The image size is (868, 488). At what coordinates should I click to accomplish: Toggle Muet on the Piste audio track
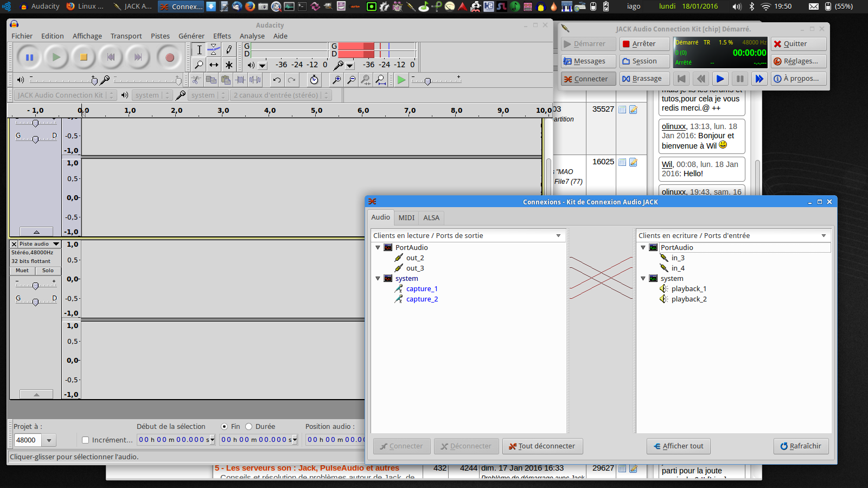pos(22,271)
